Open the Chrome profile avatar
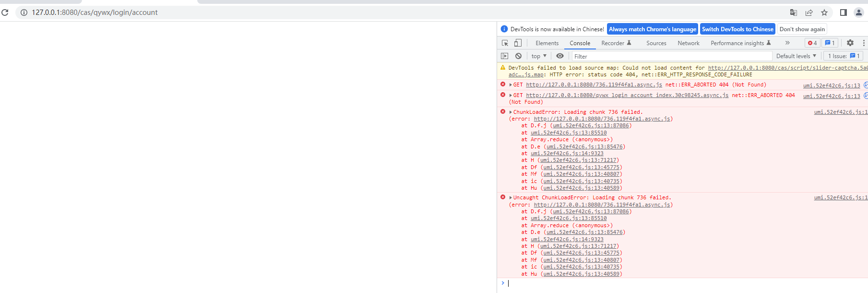Viewport: 868px width, 293px height. (858, 12)
